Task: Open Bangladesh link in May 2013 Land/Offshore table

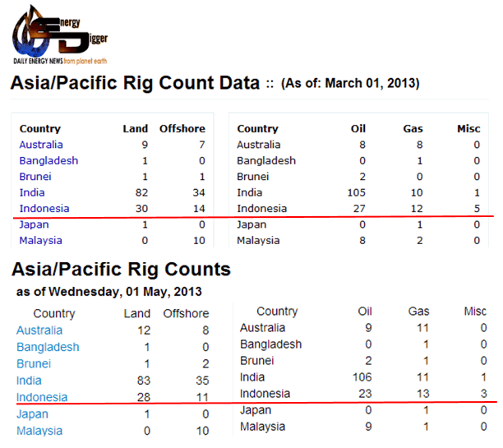Action: (48, 347)
